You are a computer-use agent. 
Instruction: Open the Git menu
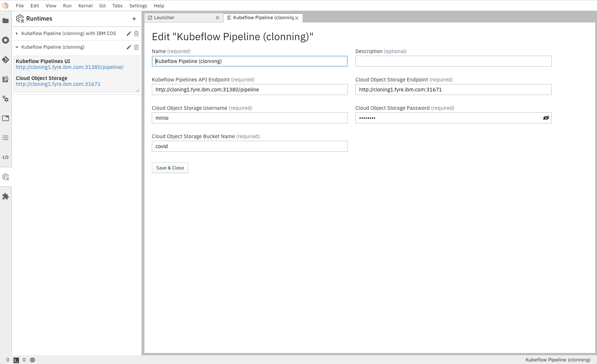coord(102,6)
